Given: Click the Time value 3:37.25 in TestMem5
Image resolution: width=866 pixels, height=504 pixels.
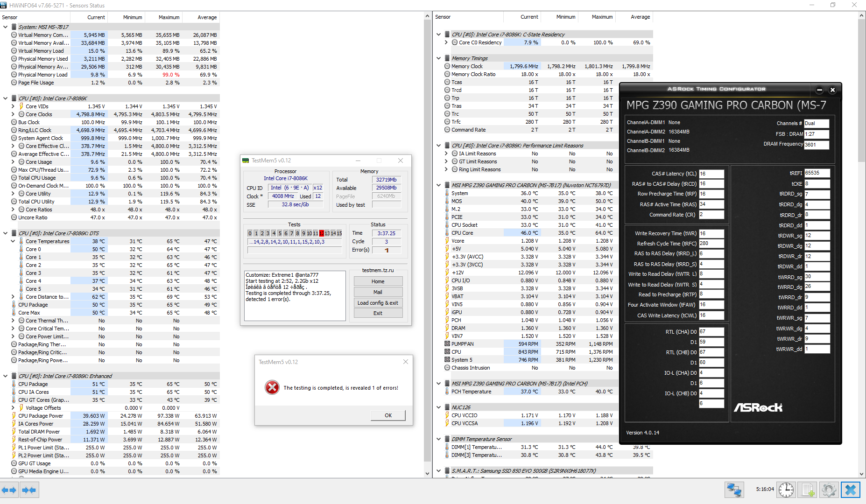Looking at the screenshot, I should coord(387,233).
